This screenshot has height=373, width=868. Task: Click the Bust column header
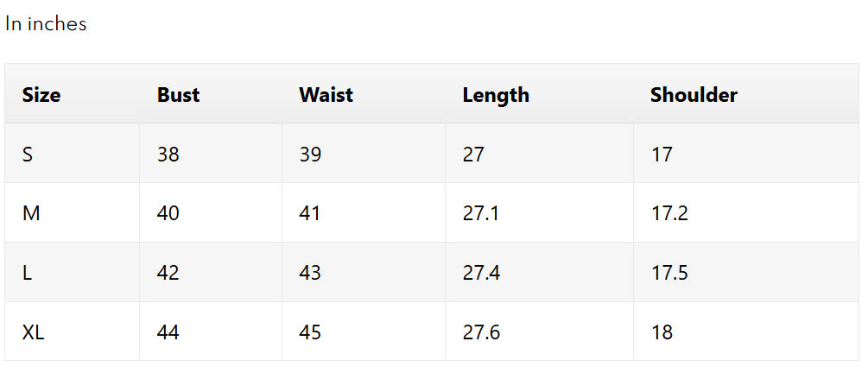[x=178, y=95]
